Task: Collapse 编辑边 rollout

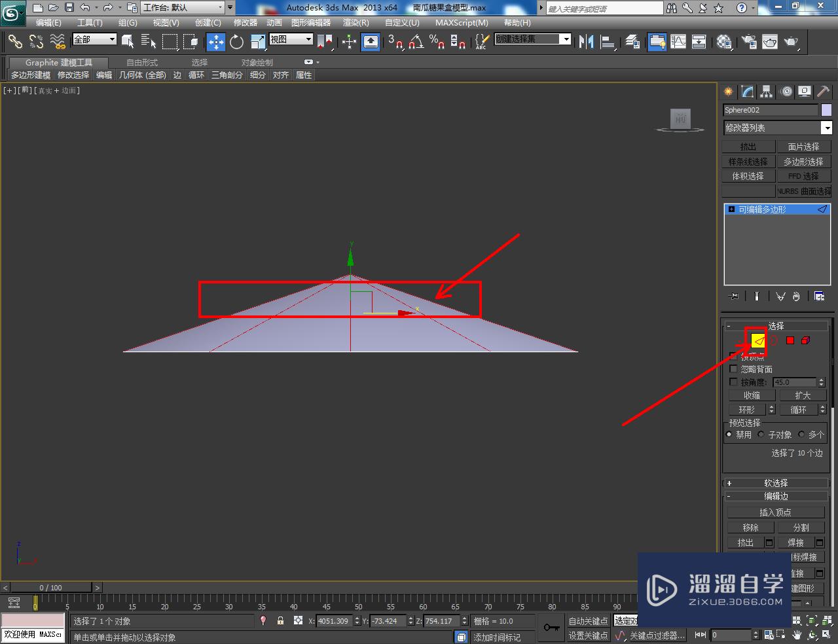Action: tap(776, 496)
